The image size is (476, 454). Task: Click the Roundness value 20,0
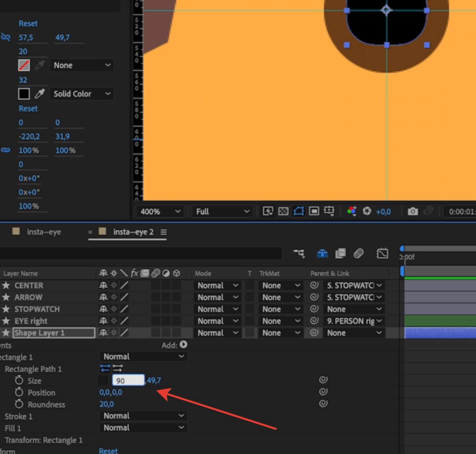pyautogui.click(x=107, y=404)
